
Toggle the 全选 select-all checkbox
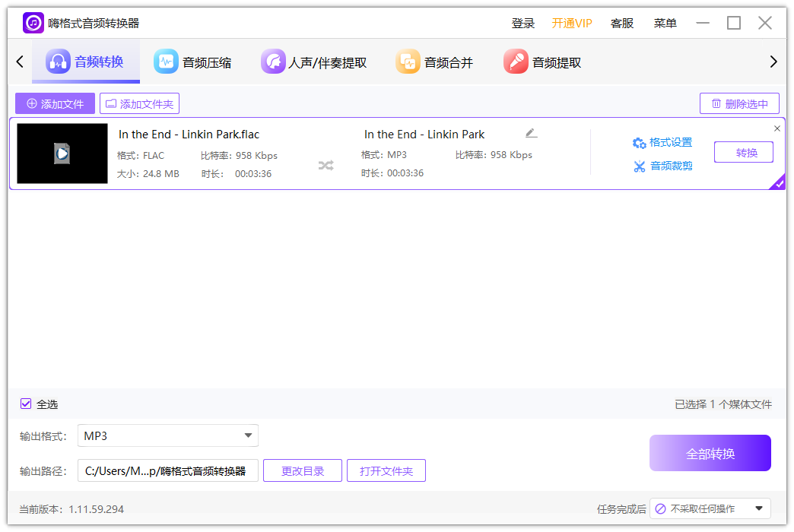25,404
